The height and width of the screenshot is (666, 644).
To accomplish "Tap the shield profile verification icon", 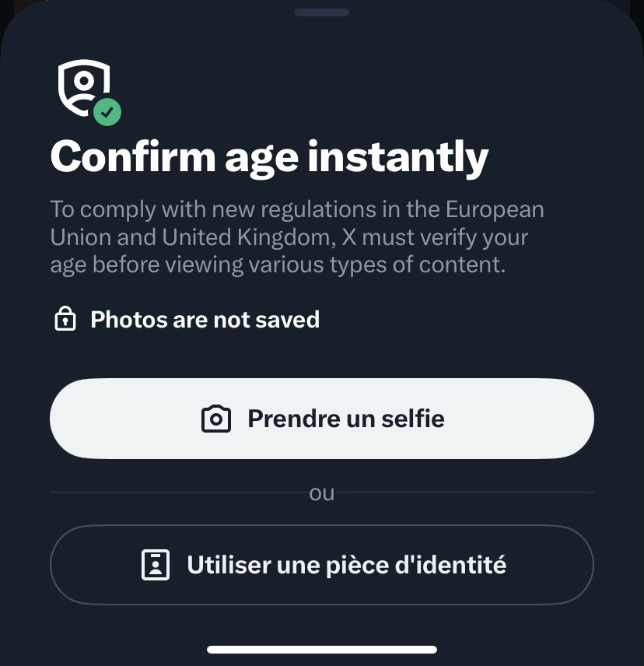I will coord(82,87).
